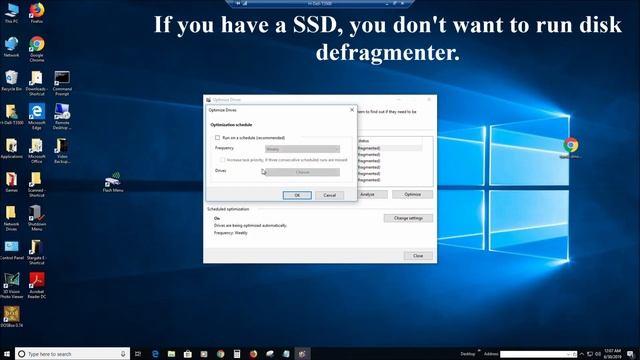Open the taskbar Address field dropdown
The image size is (640, 360).
pos(568,354)
